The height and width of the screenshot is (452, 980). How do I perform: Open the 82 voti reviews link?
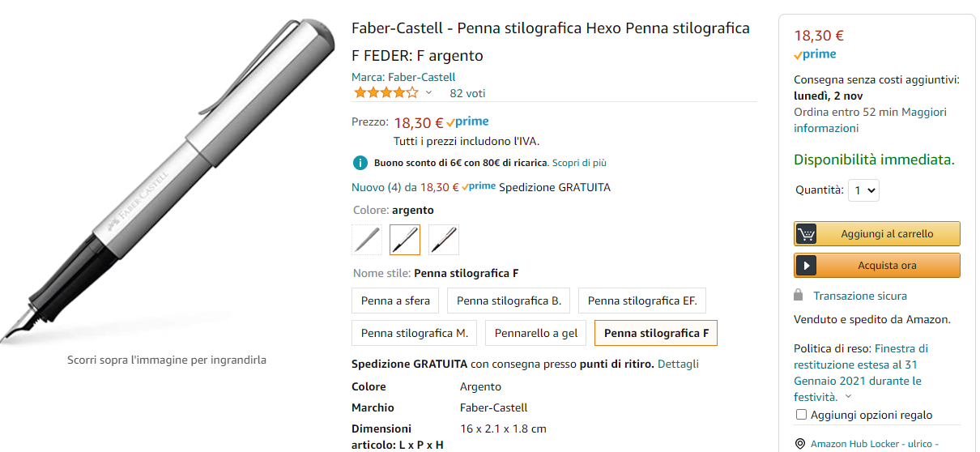[x=467, y=93]
